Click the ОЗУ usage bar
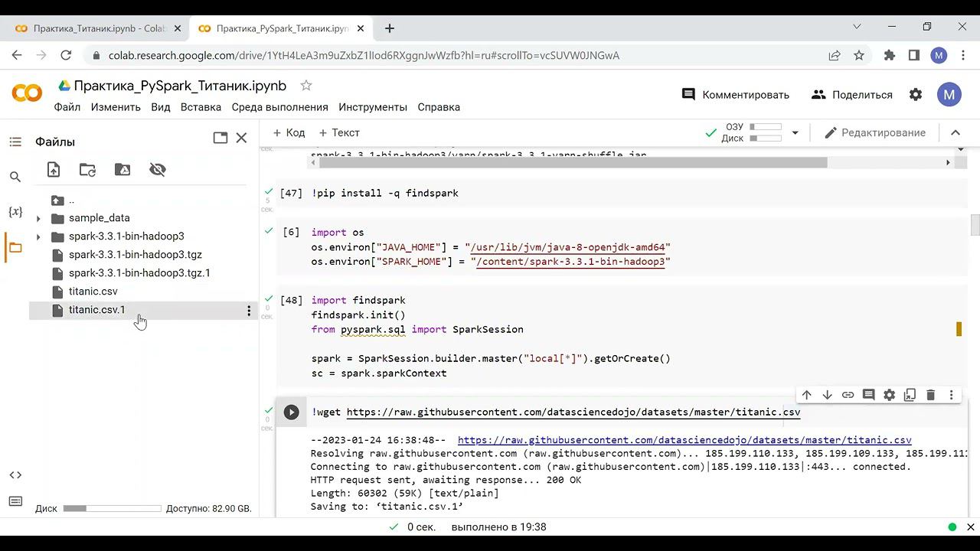 (x=766, y=127)
